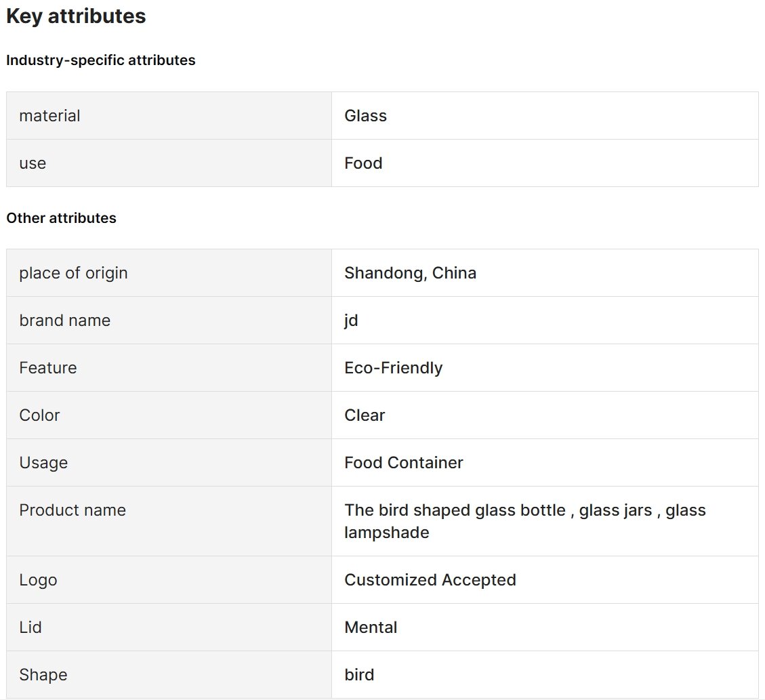
Task: Click the Food Container usage value
Action: click(403, 462)
